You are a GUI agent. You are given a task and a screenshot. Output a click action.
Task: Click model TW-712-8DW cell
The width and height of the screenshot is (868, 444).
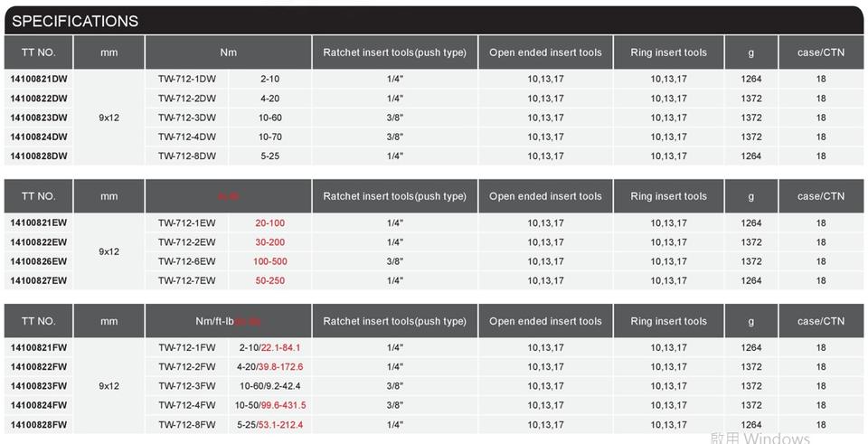point(187,156)
